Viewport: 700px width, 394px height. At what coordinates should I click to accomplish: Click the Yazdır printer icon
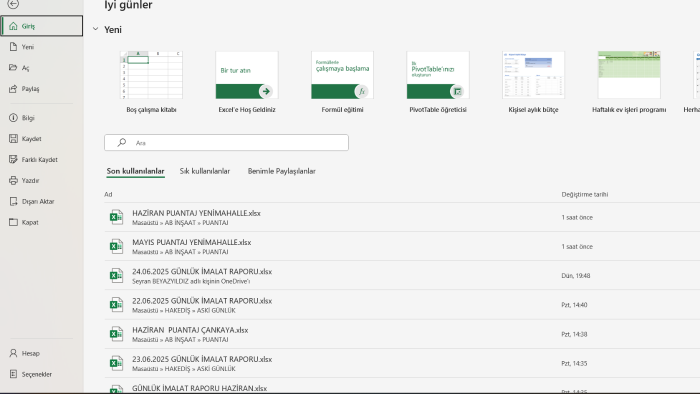click(x=13, y=180)
